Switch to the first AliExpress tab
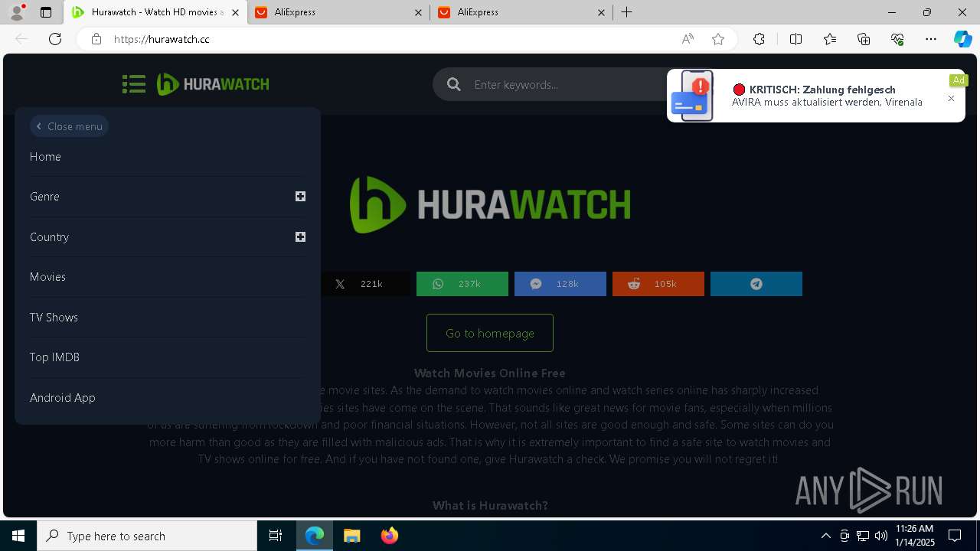The width and height of the screenshot is (980, 551). (x=340, y=12)
